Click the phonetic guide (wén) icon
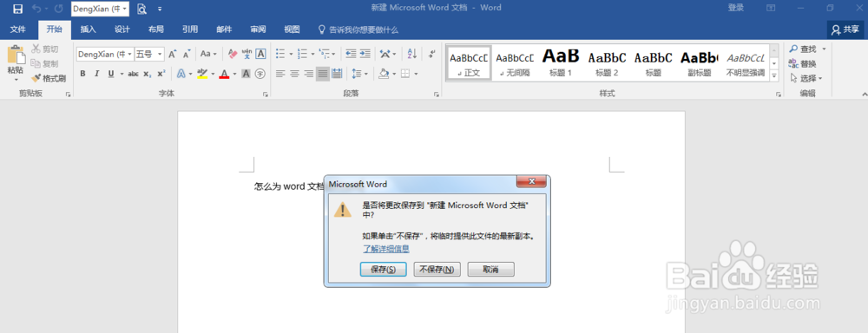Viewport: 868px width, 333px height. coord(247,55)
